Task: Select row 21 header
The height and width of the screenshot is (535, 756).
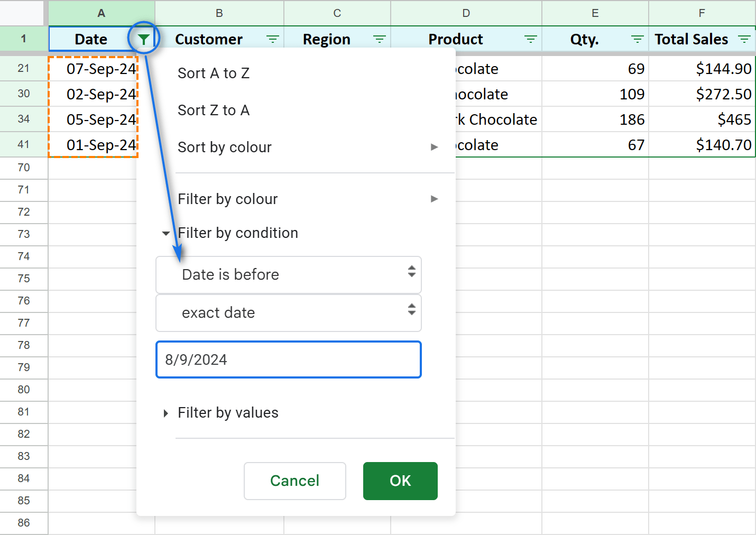Action: coord(24,68)
